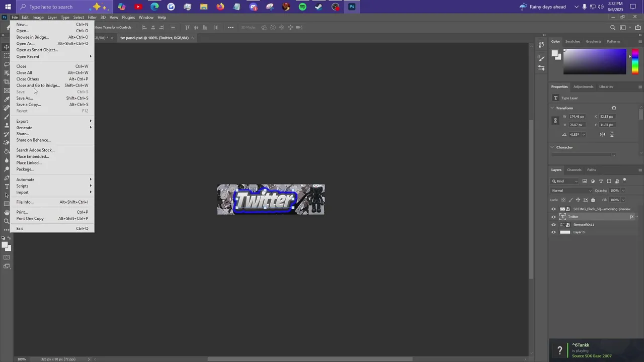Select the Zoom tool in the toolbar
This screenshot has width=644, height=362.
(7, 221)
